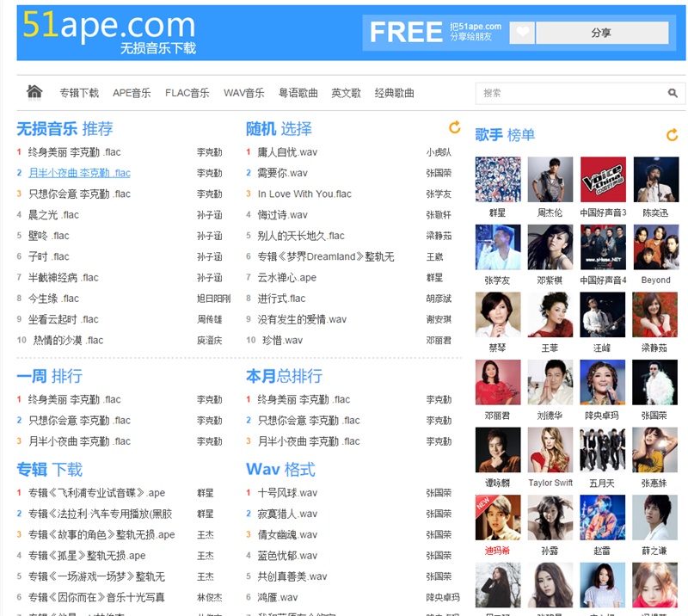Click the search magnifier icon
This screenshot has width=688, height=616.
tap(673, 93)
